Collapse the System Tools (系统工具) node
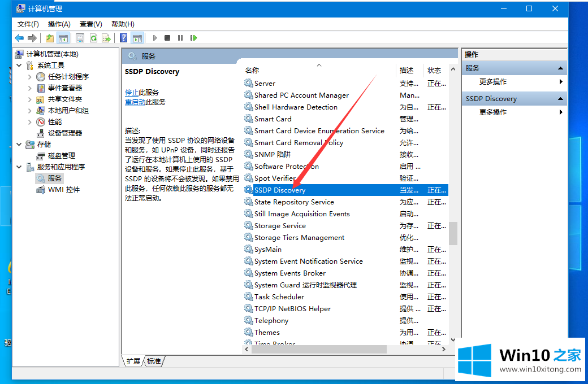588x384 pixels. [19, 66]
